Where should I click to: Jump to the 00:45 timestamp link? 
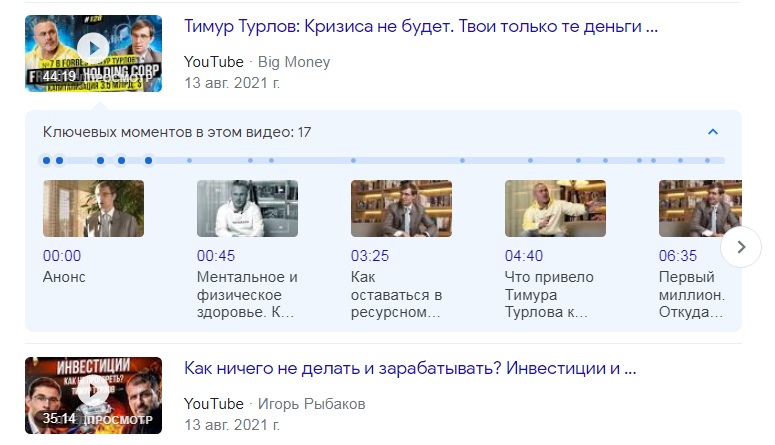(x=216, y=256)
